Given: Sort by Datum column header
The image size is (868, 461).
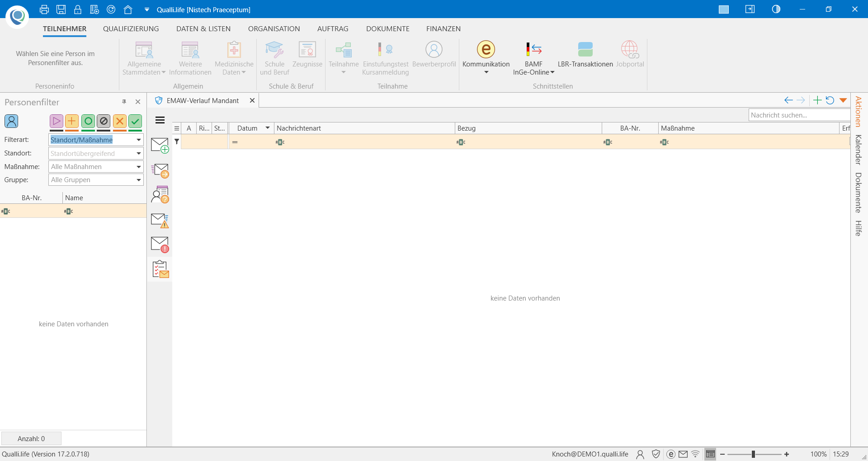Looking at the screenshot, I should coord(247,128).
